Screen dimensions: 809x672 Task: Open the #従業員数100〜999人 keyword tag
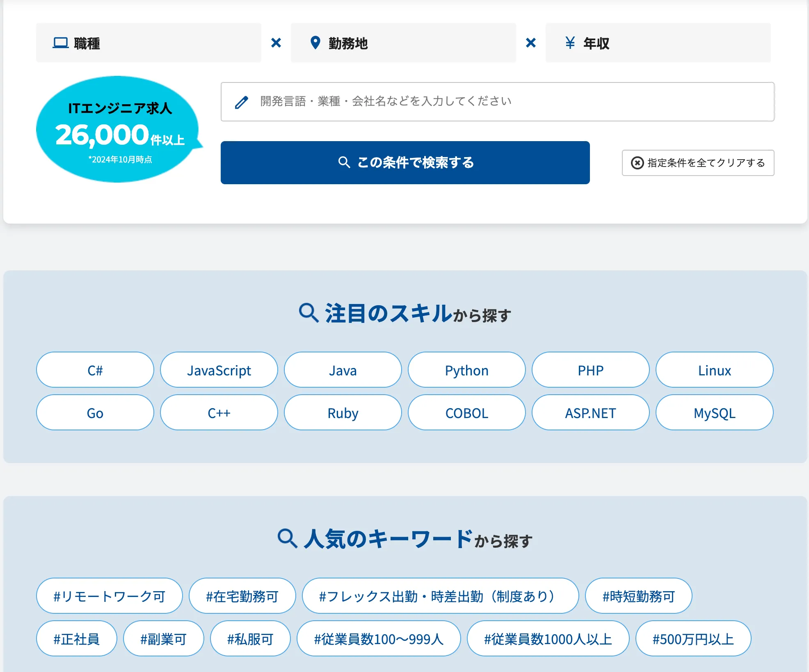[x=379, y=639]
